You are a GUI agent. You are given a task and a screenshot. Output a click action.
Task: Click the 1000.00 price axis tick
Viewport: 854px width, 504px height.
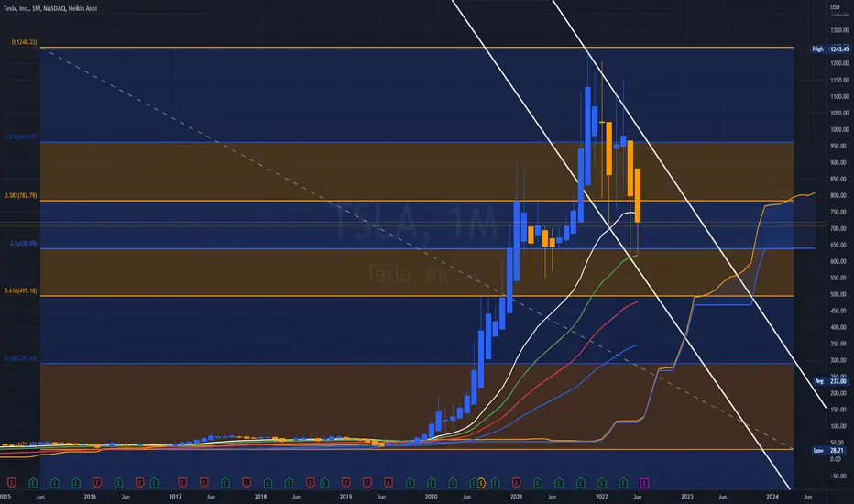(839, 130)
